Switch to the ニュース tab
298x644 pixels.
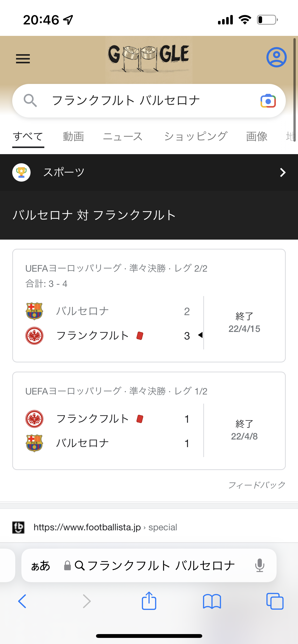[123, 137]
